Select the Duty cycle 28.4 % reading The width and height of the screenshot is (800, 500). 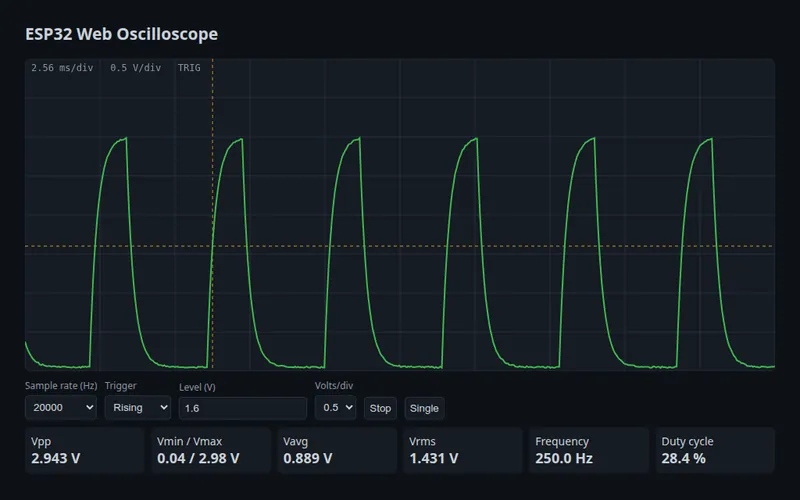pyautogui.click(x=715, y=451)
